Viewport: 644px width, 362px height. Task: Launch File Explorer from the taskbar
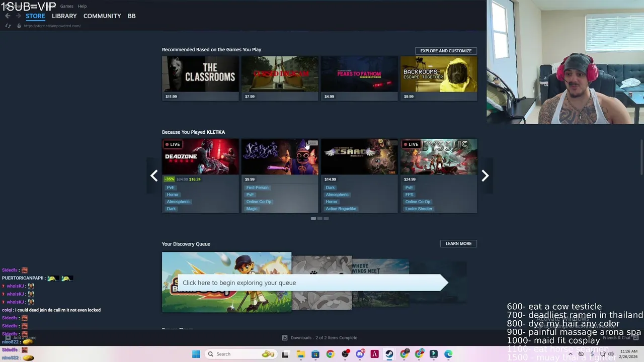click(x=300, y=354)
